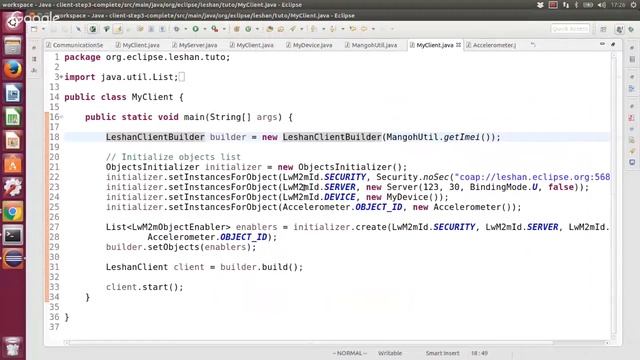This screenshot has width=640, height=360.
Task: Open the volume indicator in top panel
Action: [x=602, y=5]
